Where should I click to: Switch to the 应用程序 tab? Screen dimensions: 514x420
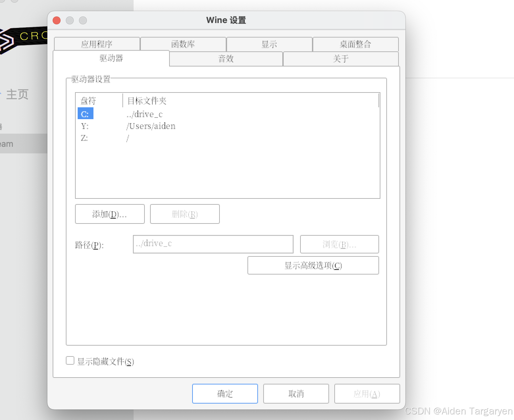97,44
